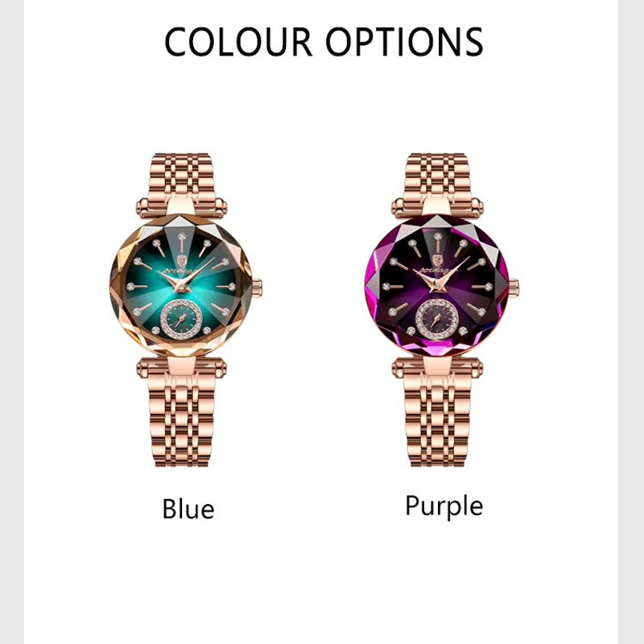Click the crown on the purple watch
Viewport: 644px width, 644px height.
(x=514, y=287)
